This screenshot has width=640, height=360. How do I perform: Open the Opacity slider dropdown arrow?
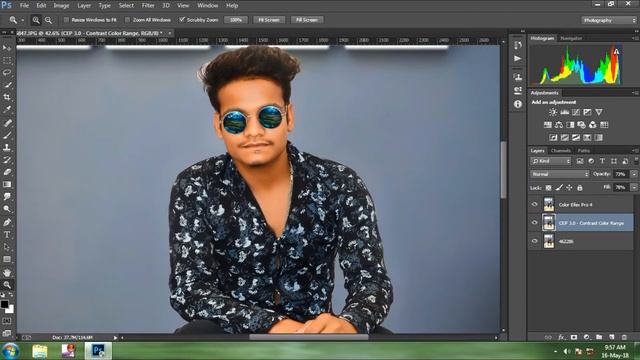(x=634, y=174)
